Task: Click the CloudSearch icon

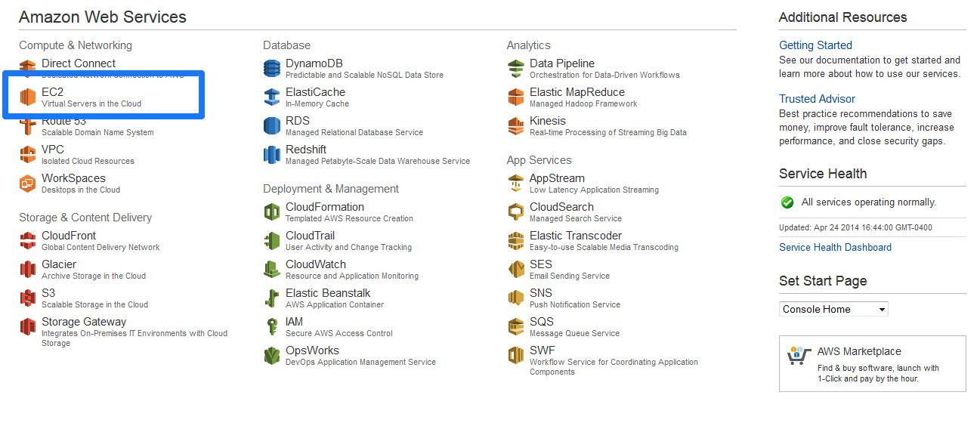Action: pos(516,212)
